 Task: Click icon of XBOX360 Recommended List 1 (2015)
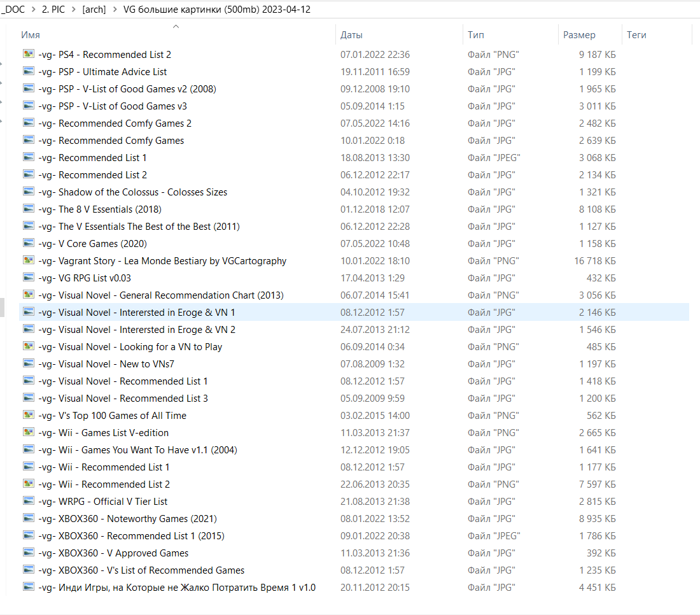click(x=29, y=535)
